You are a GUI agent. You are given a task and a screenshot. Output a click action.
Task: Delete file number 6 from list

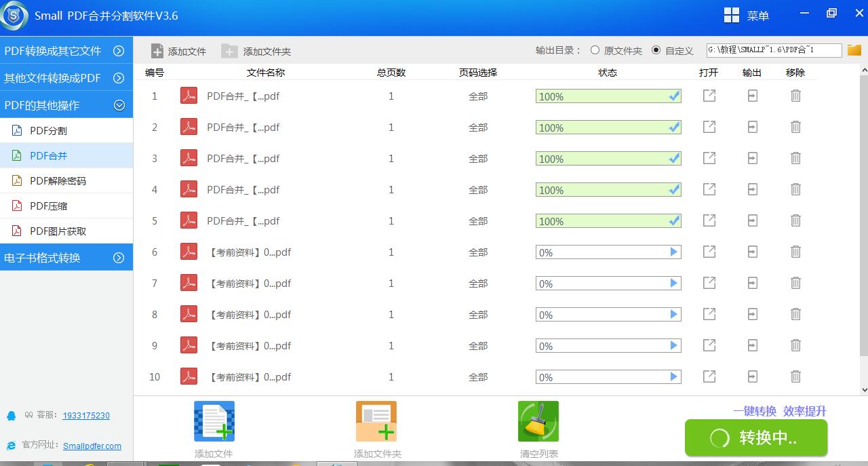[x=795, y=252]
